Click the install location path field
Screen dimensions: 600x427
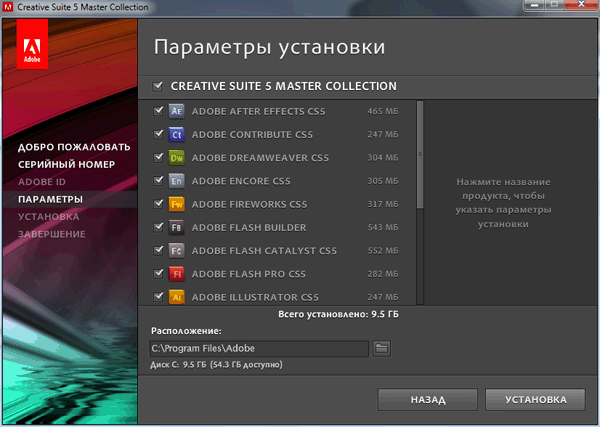pos(259,349)
